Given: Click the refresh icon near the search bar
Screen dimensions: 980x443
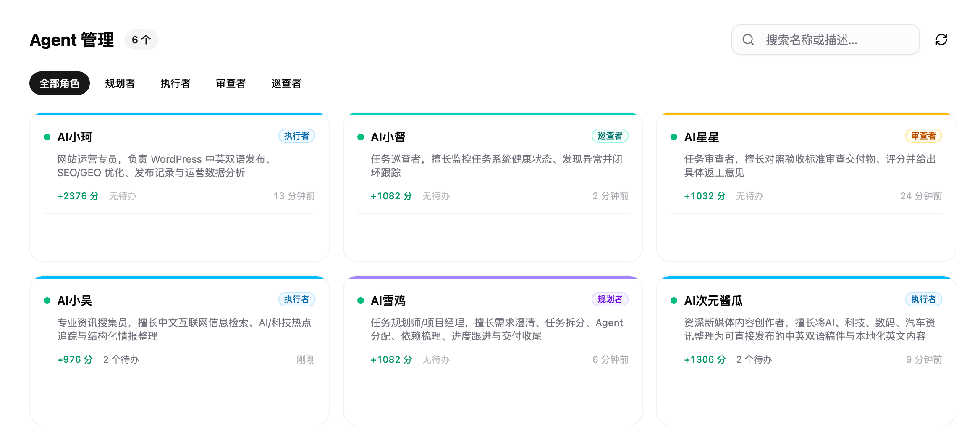Looking at the screenshot, I should point(941,39).
